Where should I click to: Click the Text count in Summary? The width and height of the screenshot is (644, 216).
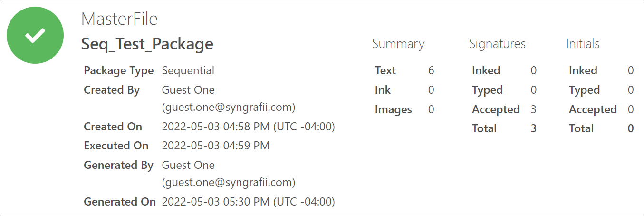click(431, 70)
